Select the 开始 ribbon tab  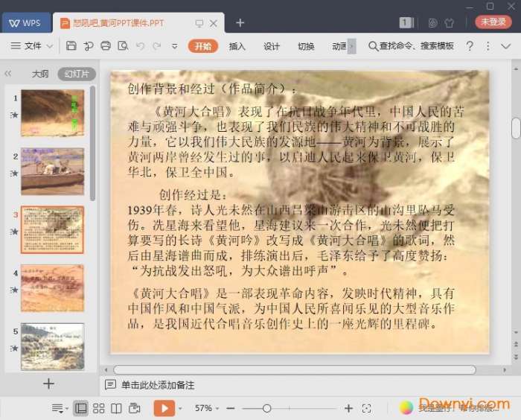pos(203,46)
